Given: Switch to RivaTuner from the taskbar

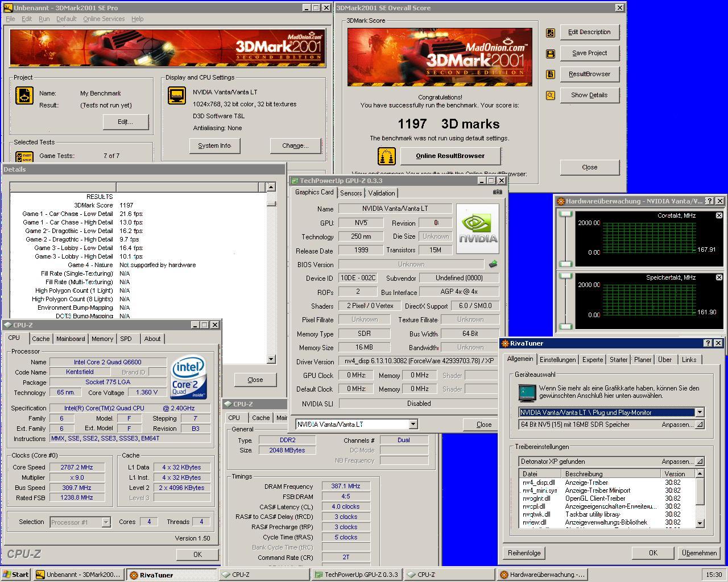Looking at the screenshot, I should pos(172,575).
